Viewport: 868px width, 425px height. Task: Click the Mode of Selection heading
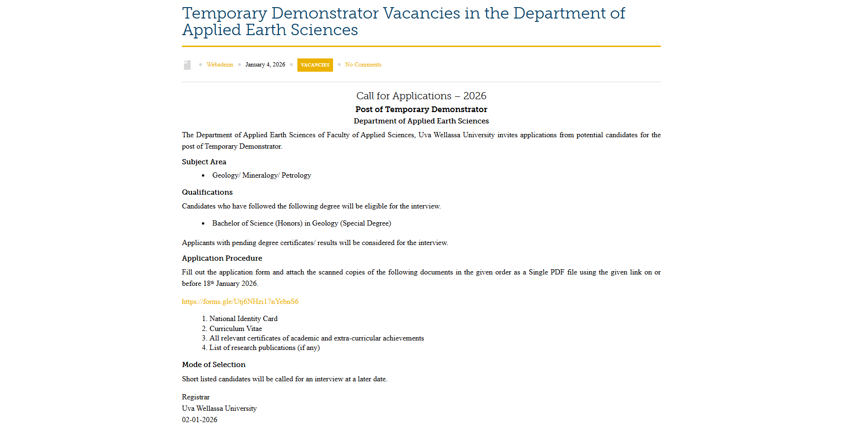tap(213, 365)
